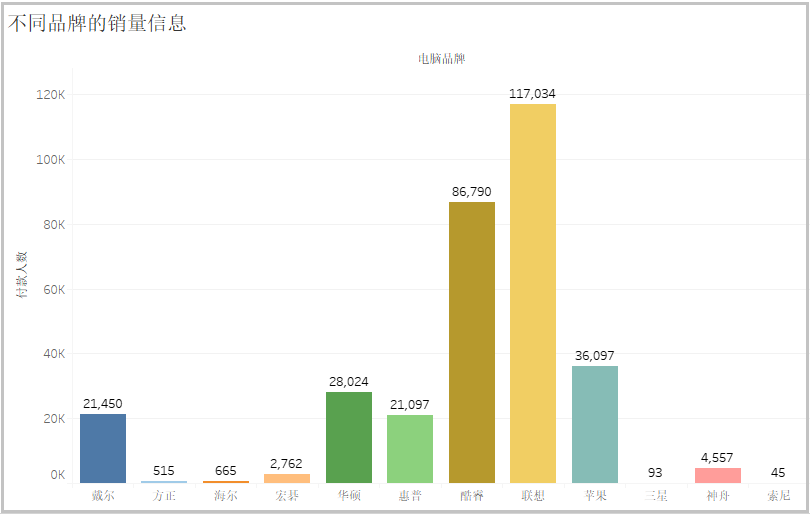Viewport: 810px width, 514px height.
Task: Click the 120K axis tick label
Action: (51, 95)
